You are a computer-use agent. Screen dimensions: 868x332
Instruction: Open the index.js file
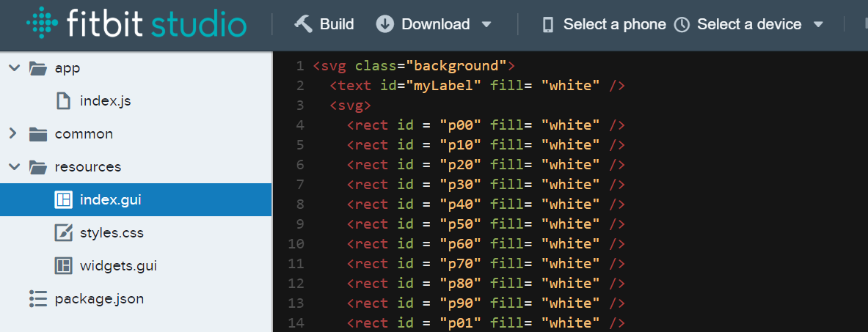(105, 101)
